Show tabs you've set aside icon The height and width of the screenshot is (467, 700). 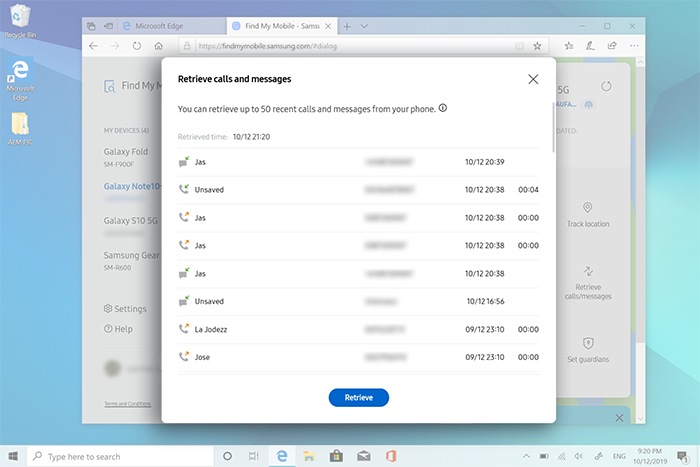coord(91,26)
